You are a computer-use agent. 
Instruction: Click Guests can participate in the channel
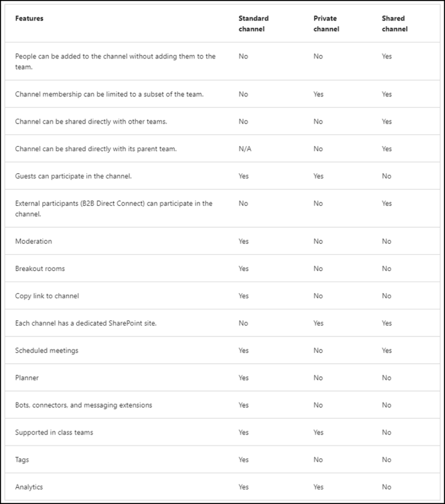[73, 176]
